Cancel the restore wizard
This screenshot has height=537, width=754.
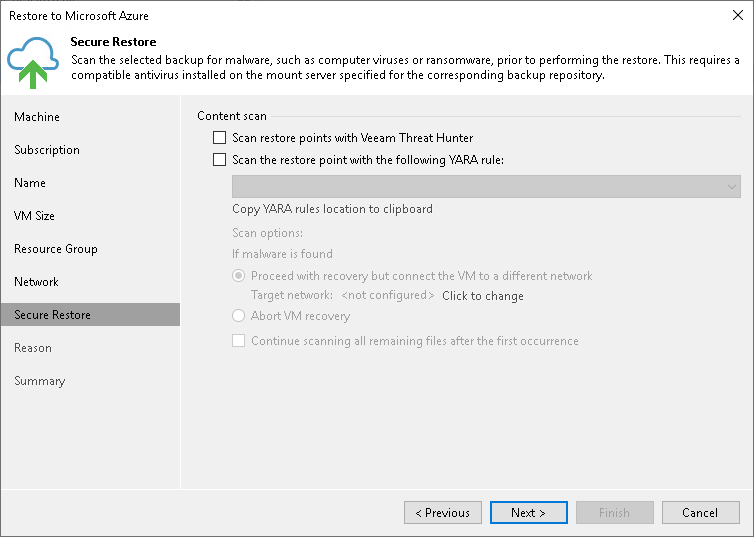point(701,512)
